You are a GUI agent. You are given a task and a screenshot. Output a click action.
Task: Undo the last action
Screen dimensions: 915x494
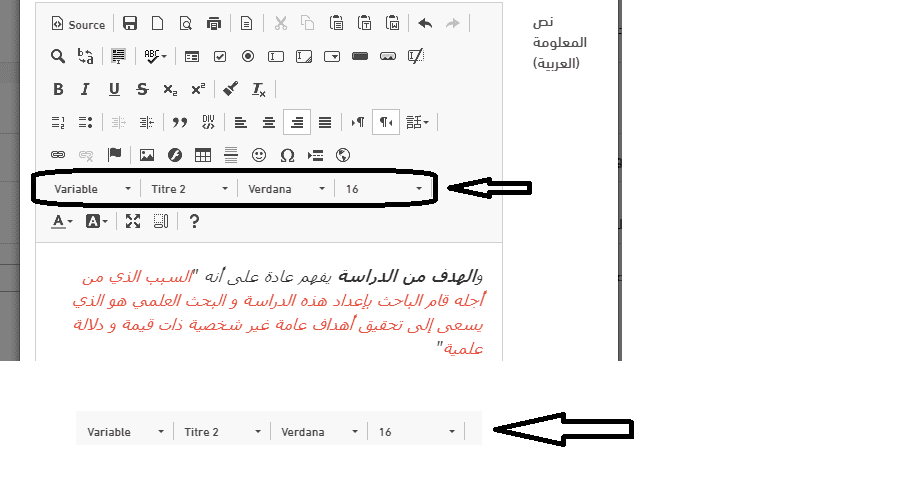pyautogui.click(x=425, y=23)
